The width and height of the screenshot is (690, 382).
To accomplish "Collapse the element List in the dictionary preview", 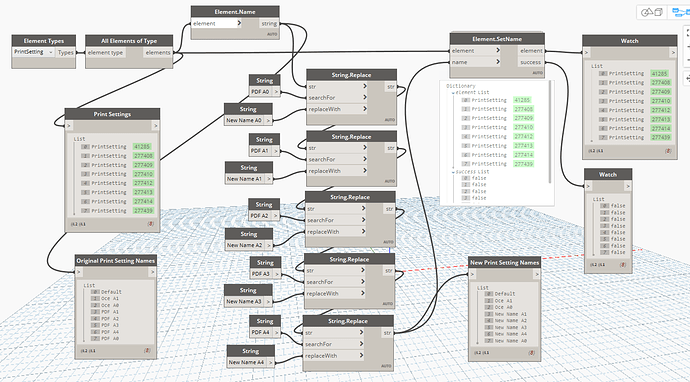I will (453, 93).
